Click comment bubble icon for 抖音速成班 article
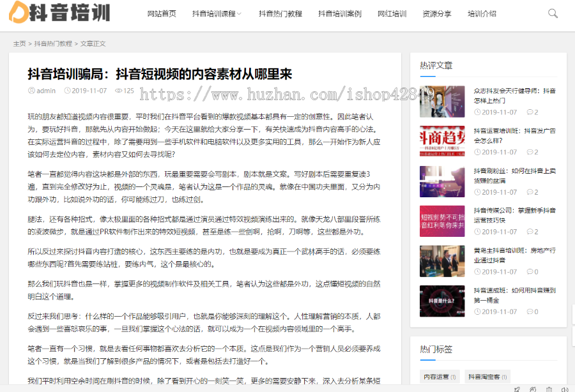The height and width of the screenshot is (392, 575). [530, 312]
